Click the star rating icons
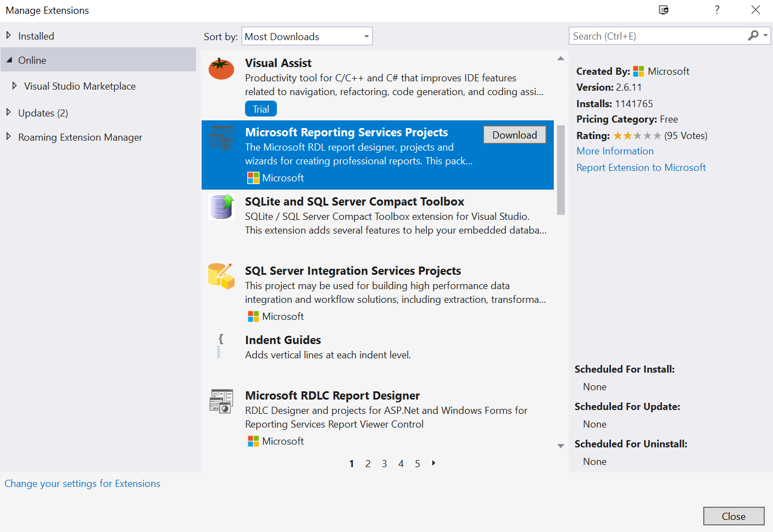The image size is (773, 532). pyautogui.click(x=637, y=136)
